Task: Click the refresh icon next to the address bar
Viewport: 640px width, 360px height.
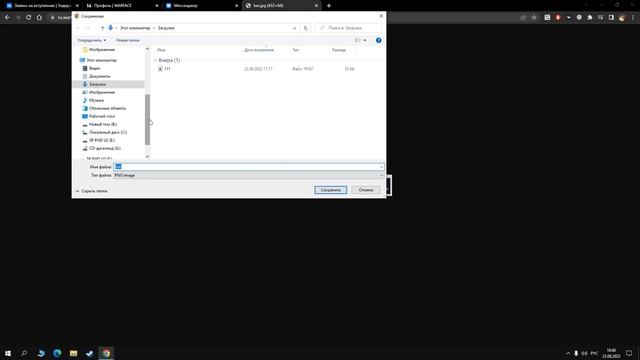Action: tap(305, 28)
